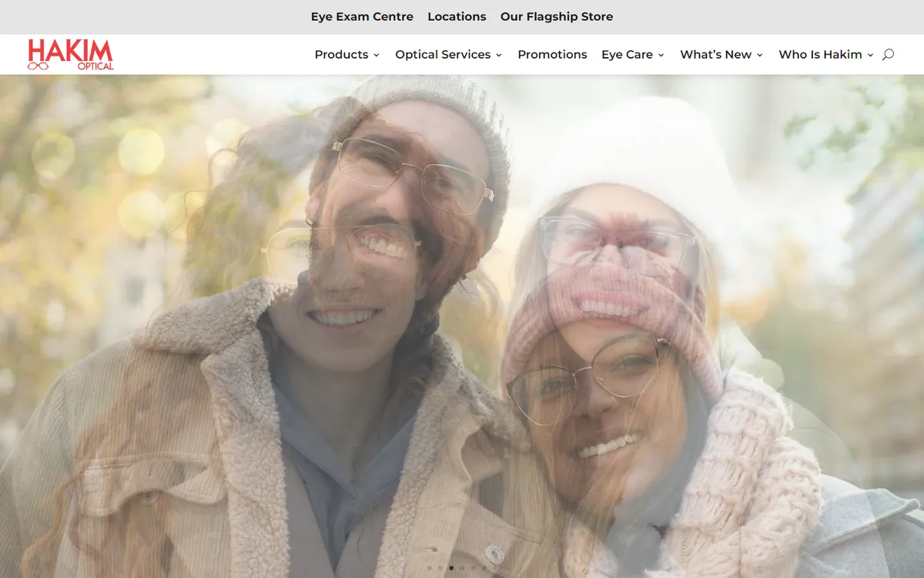The image size is (924, 578).
Task: Select the active dark carousel dot
Action: click(x=451, y=568)
